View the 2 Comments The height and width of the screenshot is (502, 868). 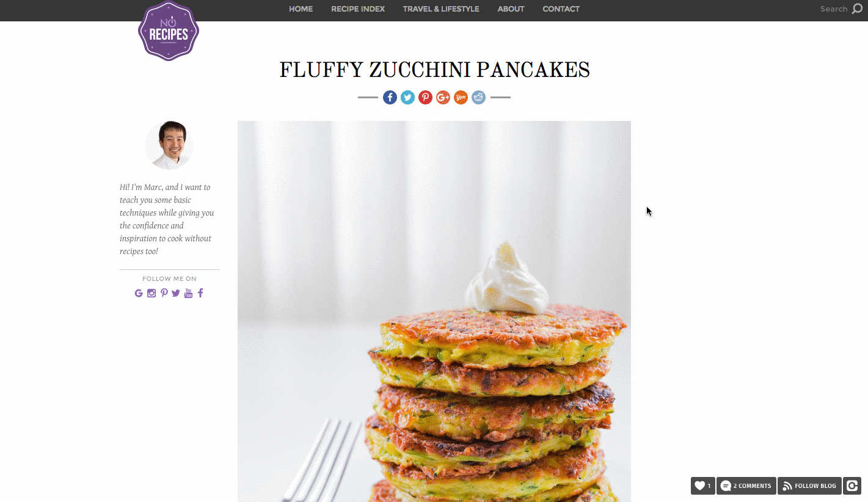click(746, 486)
